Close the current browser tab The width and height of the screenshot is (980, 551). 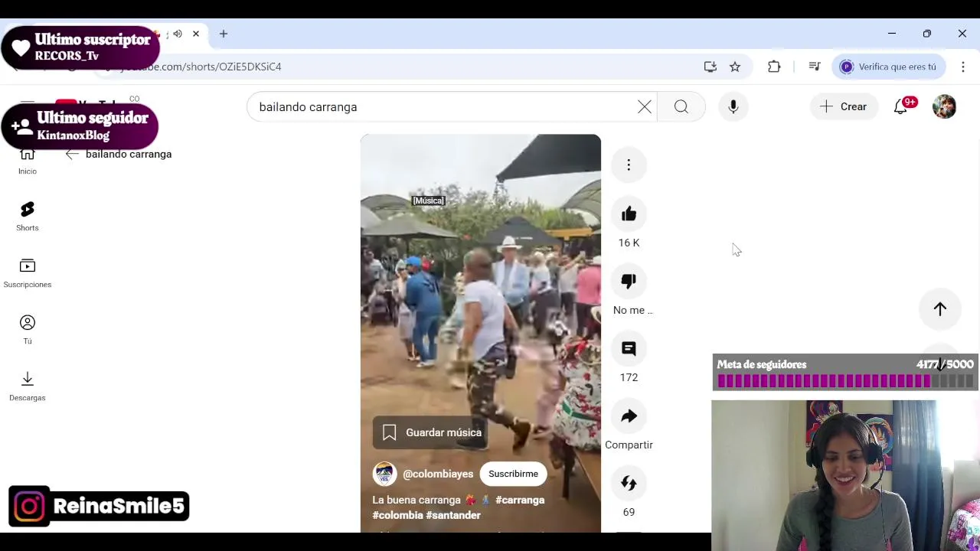(196, 34)
